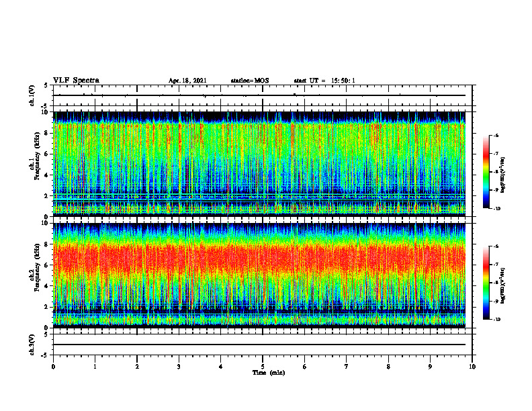Click the ch.2 frequency tick label "6"

[47, 265]
